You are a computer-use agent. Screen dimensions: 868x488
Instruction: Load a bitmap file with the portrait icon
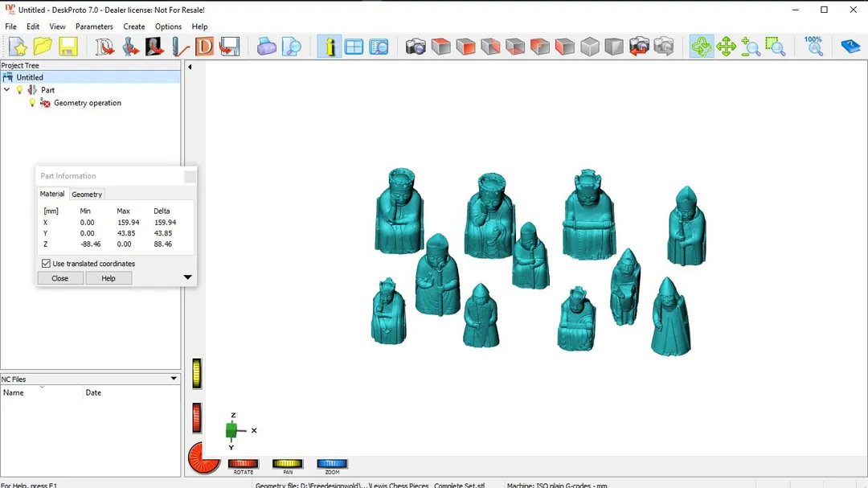(x=154, y=47)
